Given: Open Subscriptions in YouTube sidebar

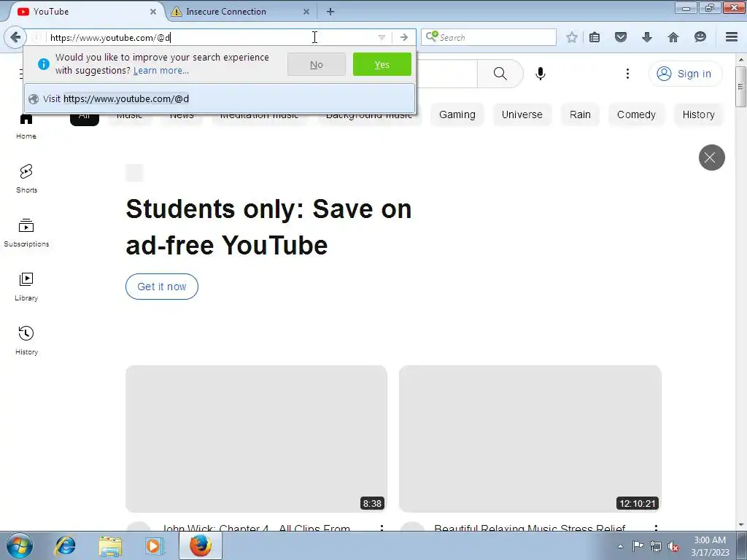Looking at the screenshot, I should 26,233.
